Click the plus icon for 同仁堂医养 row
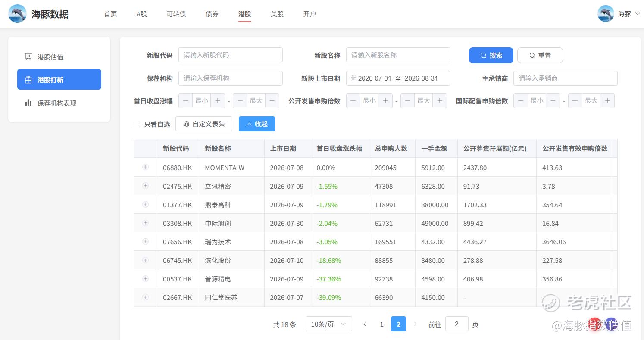The image size is (644, 340). point(145,297)
